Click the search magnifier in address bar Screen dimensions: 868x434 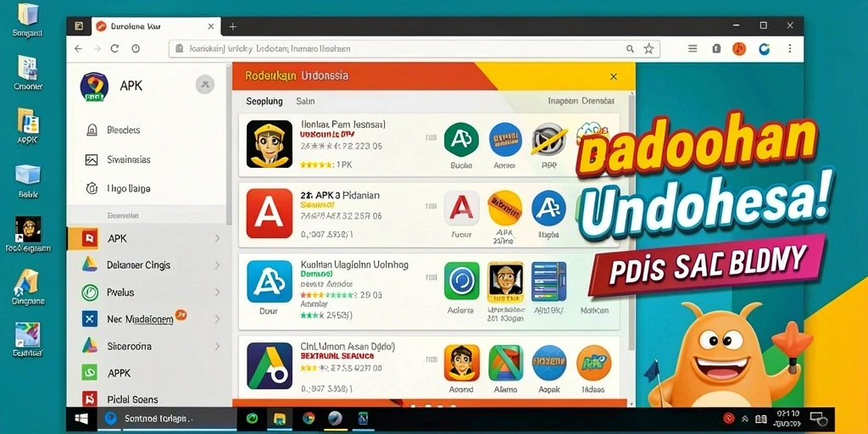630,48
